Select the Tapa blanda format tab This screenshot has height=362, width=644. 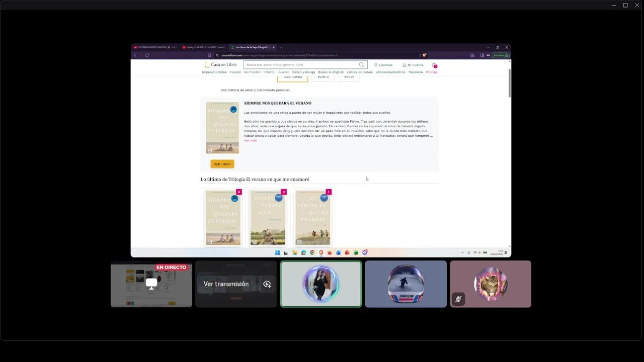click(292, 78)
